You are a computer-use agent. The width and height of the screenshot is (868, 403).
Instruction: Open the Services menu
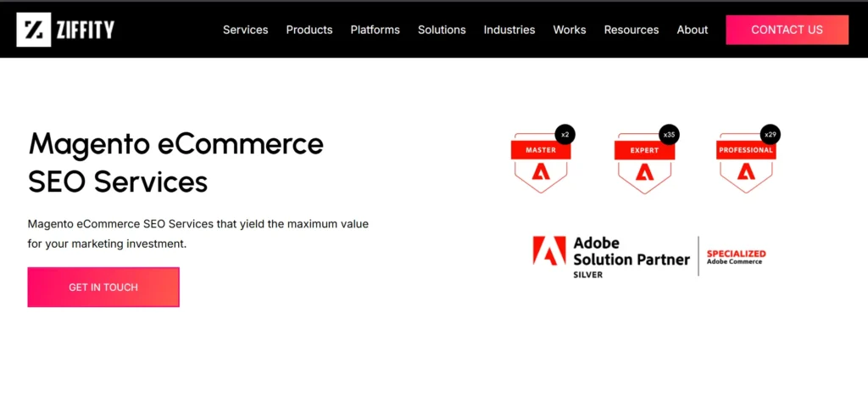(245, 30)
